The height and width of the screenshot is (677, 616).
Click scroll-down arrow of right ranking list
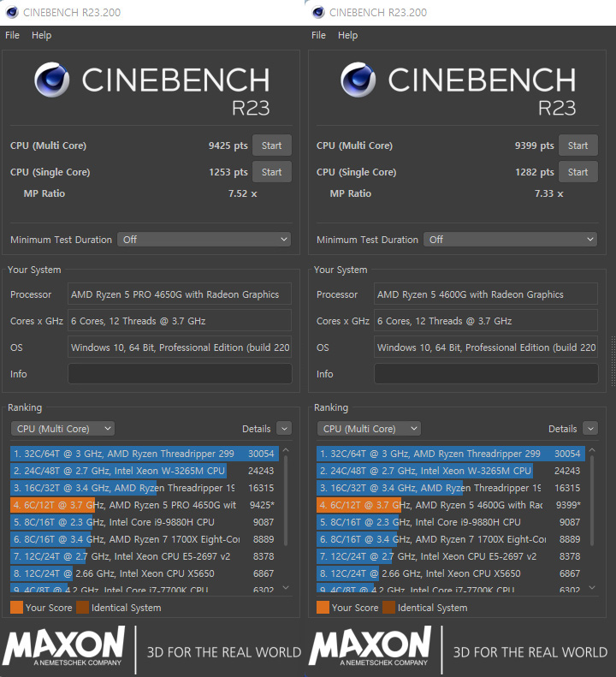point(592,588)
